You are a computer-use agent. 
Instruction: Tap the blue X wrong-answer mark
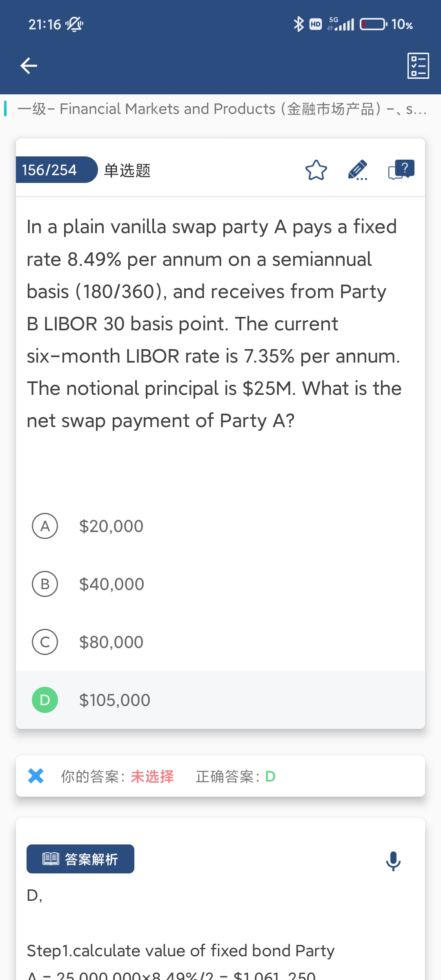[x=36, y=776]
